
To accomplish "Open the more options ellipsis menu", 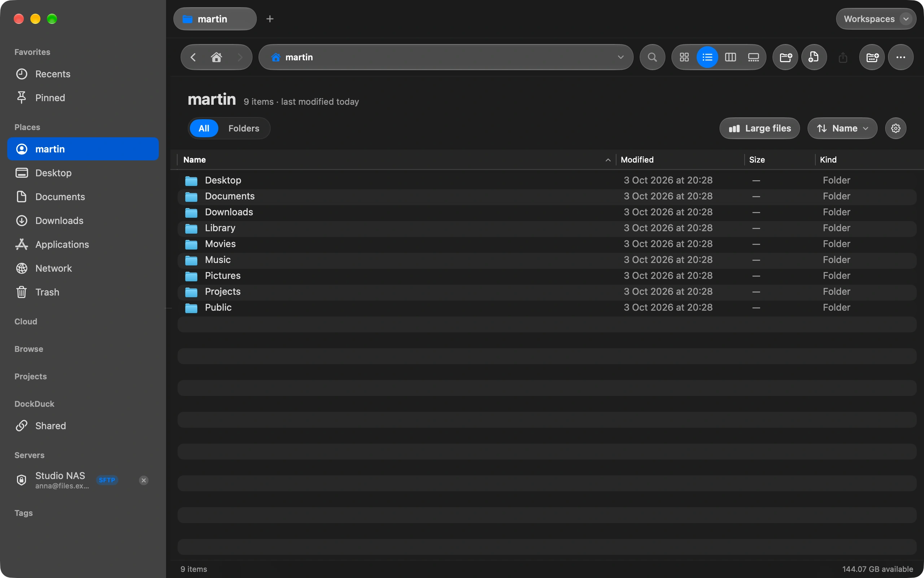I will (x=901, y=57).
